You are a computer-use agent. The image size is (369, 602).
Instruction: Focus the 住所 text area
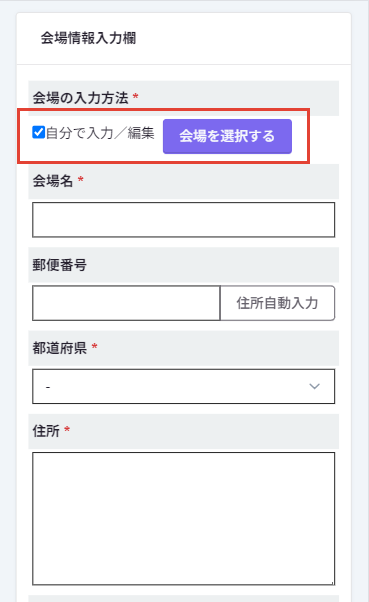point(184,519)
